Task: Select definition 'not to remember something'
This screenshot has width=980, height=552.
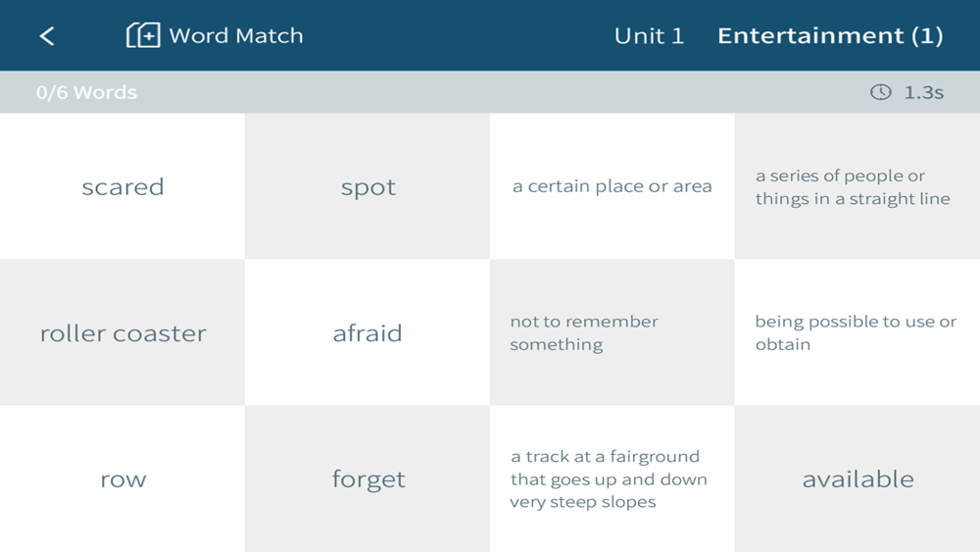Action: (612, 332)
